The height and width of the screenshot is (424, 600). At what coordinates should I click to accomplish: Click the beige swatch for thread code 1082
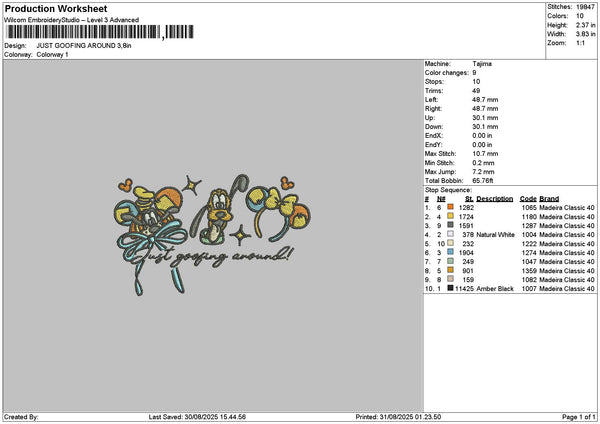pyautogui.click(x=450, y=279)
